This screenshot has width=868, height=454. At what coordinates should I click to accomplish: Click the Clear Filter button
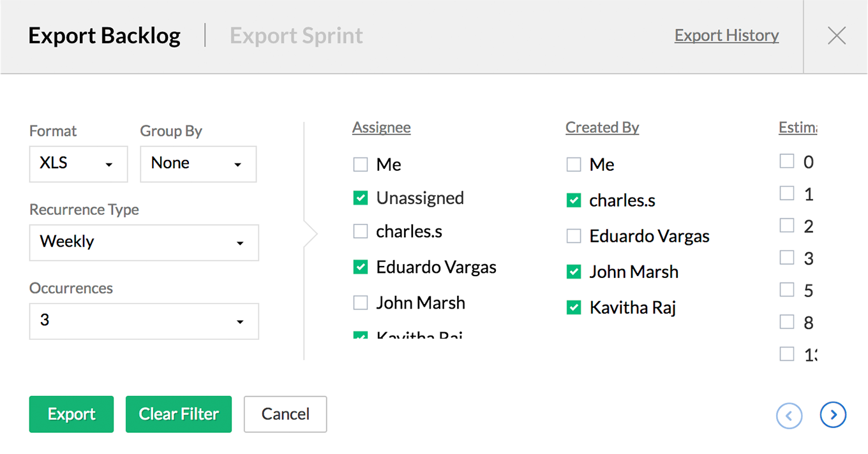pos(179,414)
